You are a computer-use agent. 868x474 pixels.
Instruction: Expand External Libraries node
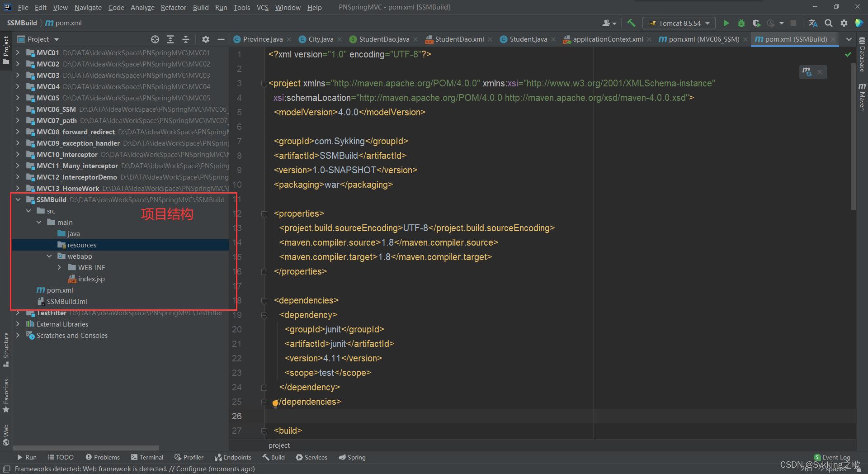pyautogui.click(x=18, y=324)
